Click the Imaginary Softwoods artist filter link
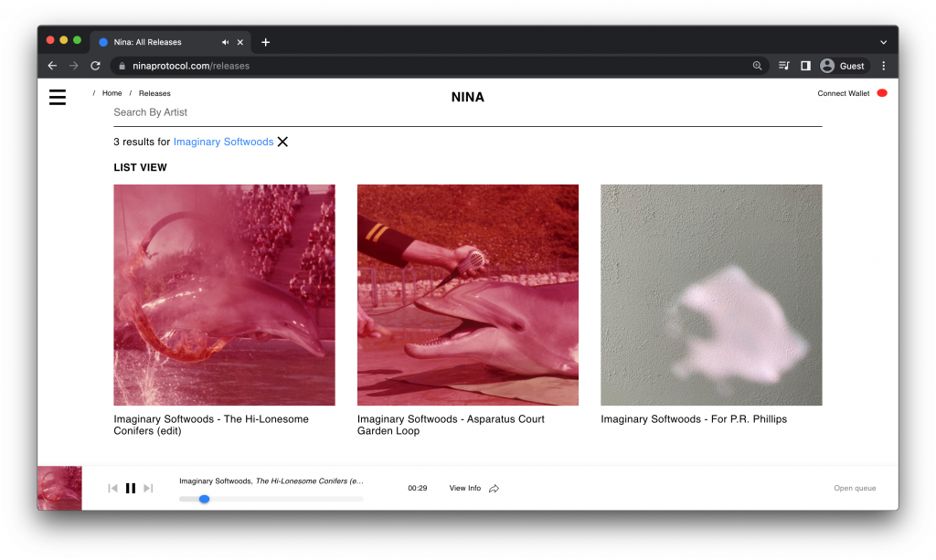936x560 pixels. pyautogui.click(x=223, y=142)
